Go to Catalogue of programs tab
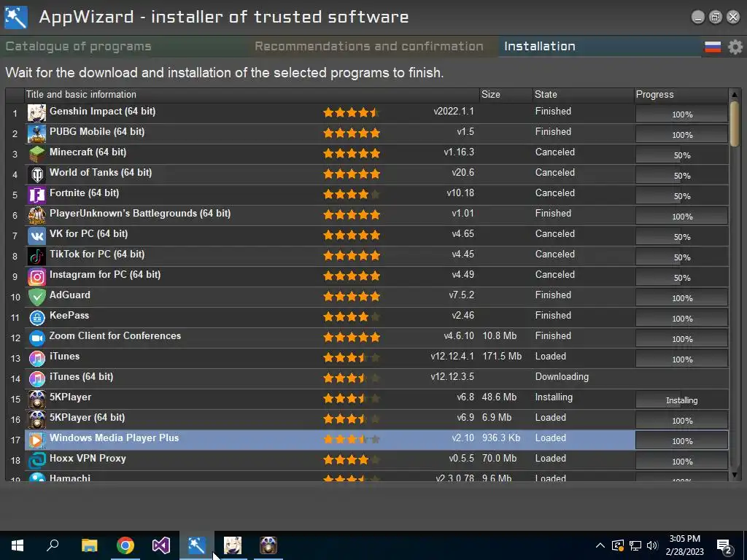 coord(79,46)
